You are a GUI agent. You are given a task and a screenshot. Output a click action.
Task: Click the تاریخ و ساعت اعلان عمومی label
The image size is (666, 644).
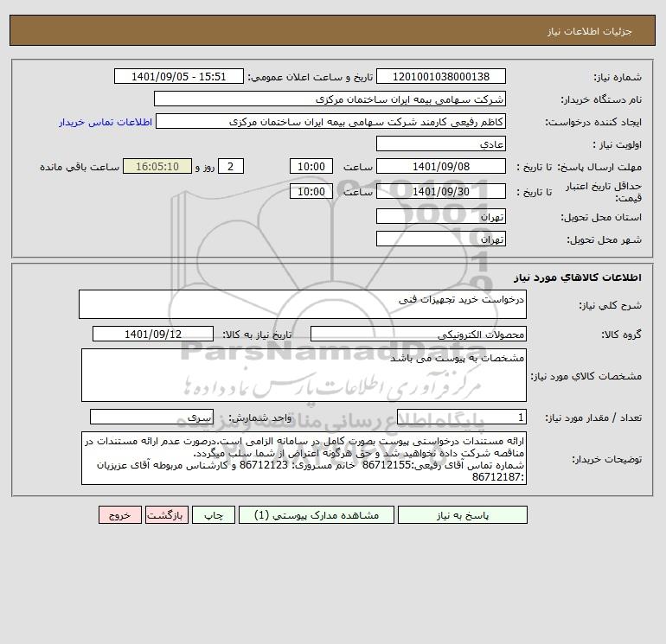pos(310,77)
